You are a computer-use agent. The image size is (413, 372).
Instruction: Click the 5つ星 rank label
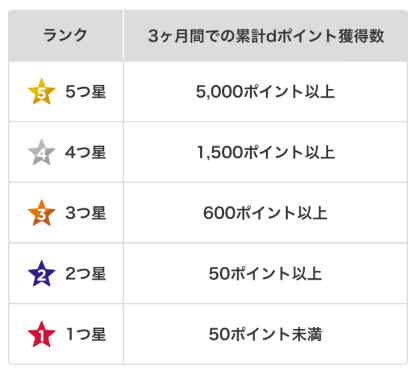[x=86, y=92]
